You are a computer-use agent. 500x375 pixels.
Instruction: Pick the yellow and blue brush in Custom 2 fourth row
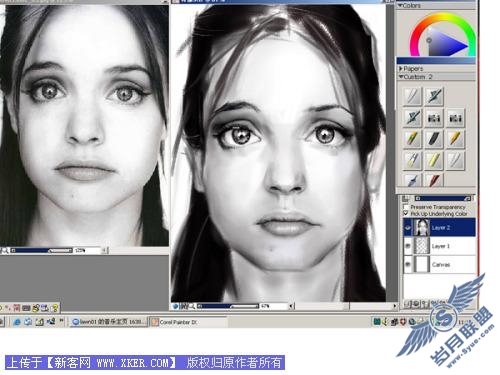click(413, 160)
